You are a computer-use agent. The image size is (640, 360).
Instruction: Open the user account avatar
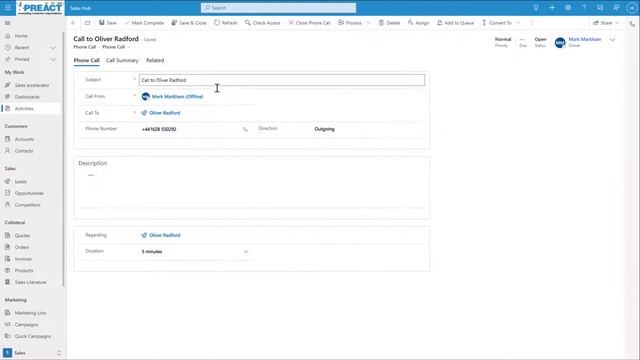[631, 8]
